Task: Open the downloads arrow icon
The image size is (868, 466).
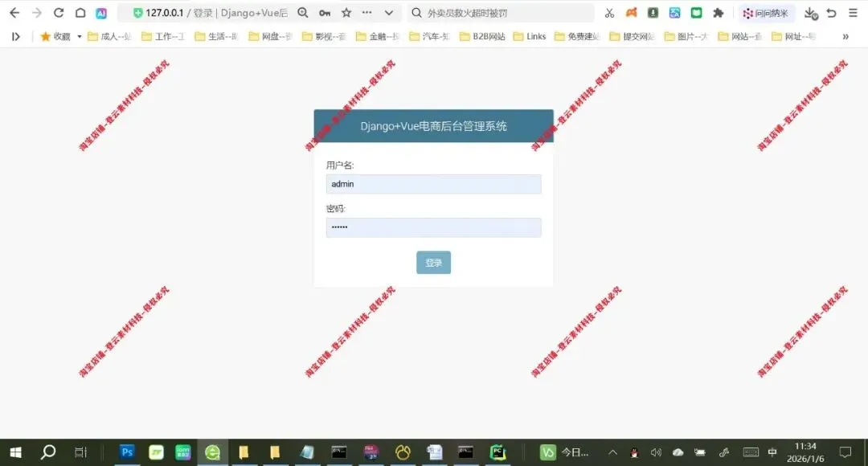Action: (x=811, y=14)
